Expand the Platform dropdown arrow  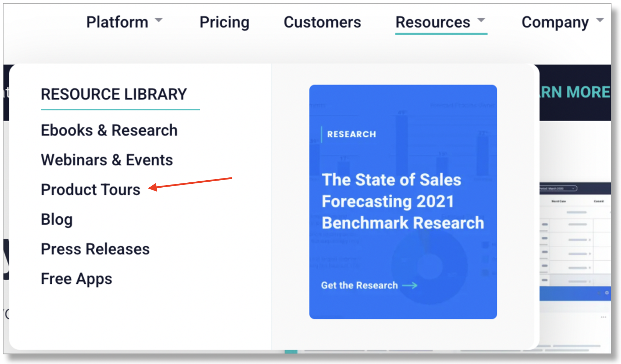[159, 20]
